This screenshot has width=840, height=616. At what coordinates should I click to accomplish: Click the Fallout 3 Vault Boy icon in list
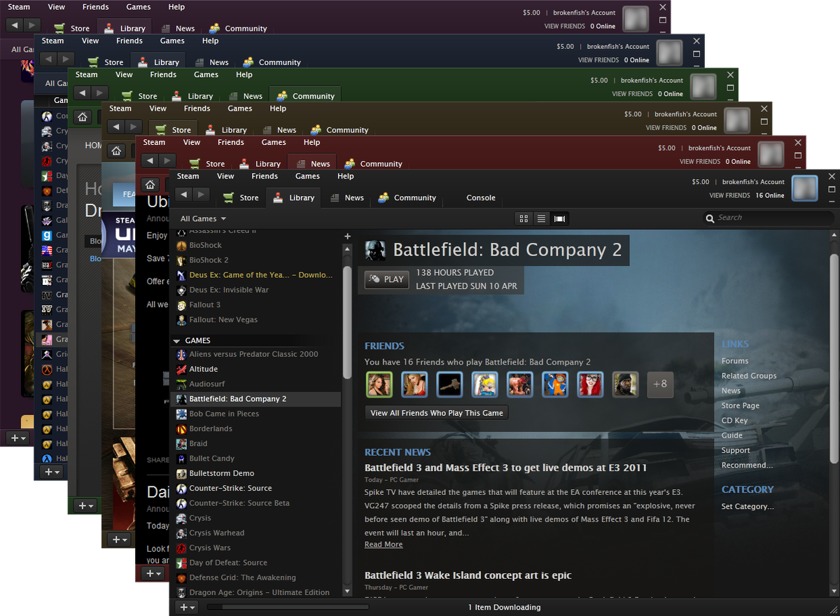pos(181,305)
